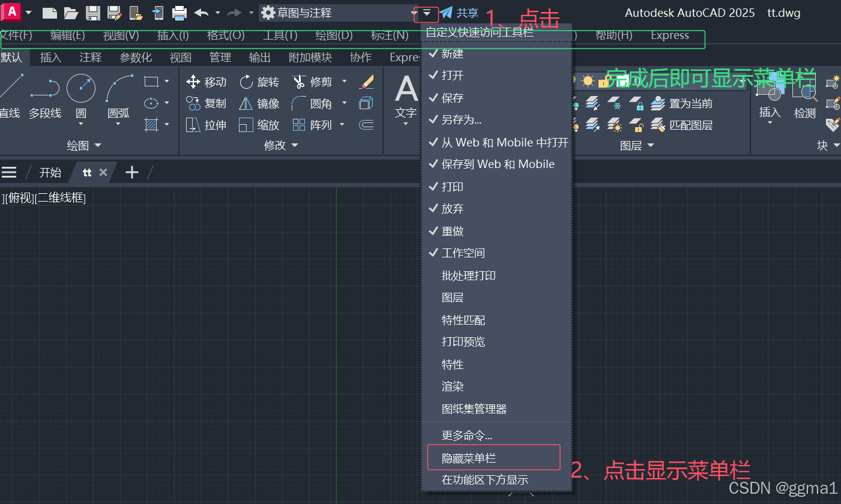
Task: Click Save to Web and Mobile icon
Action: click(158, 13)
